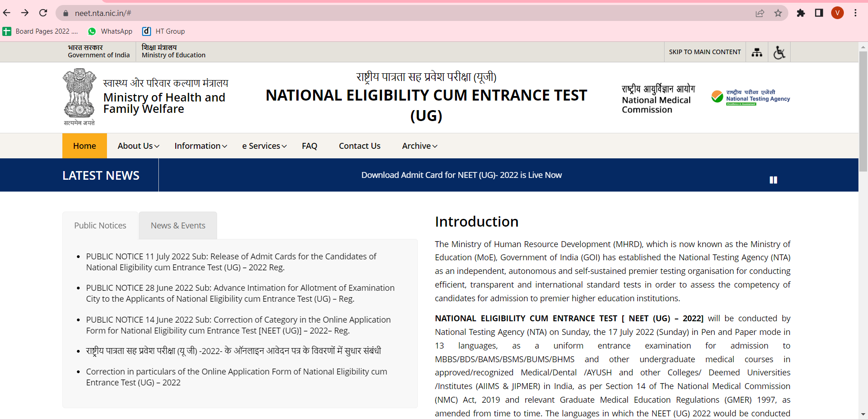This screenshot has height=420, width=868.
Task: Open Chrome three-dot menu
Action: tap(855, 13)
